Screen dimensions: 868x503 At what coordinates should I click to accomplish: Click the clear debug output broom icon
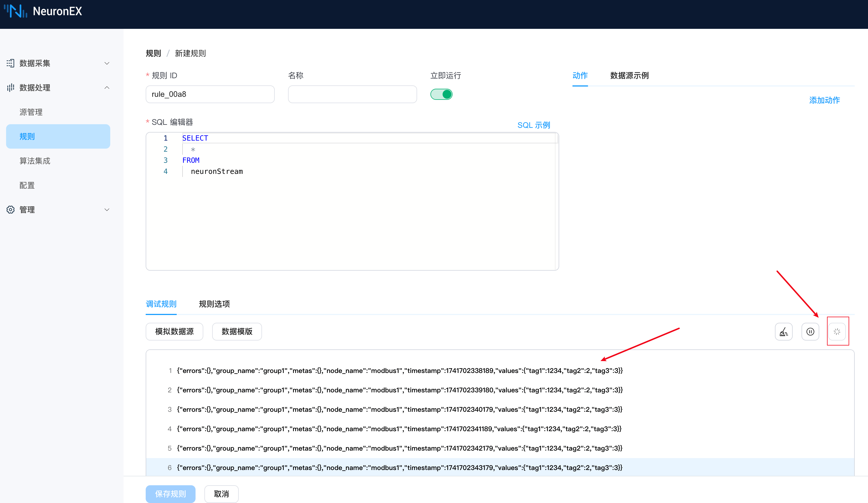coord(784,332)
